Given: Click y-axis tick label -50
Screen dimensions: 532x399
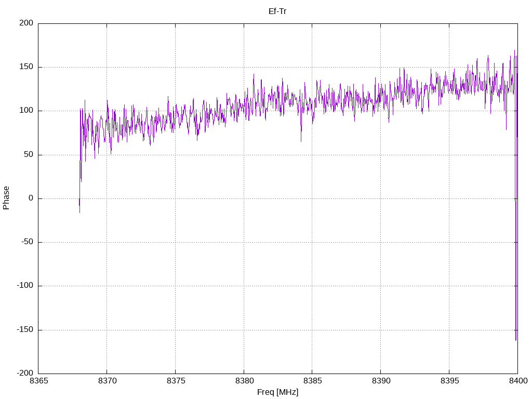Looking at the screenshot, I should pyautogui.click(x=28, y=242).
